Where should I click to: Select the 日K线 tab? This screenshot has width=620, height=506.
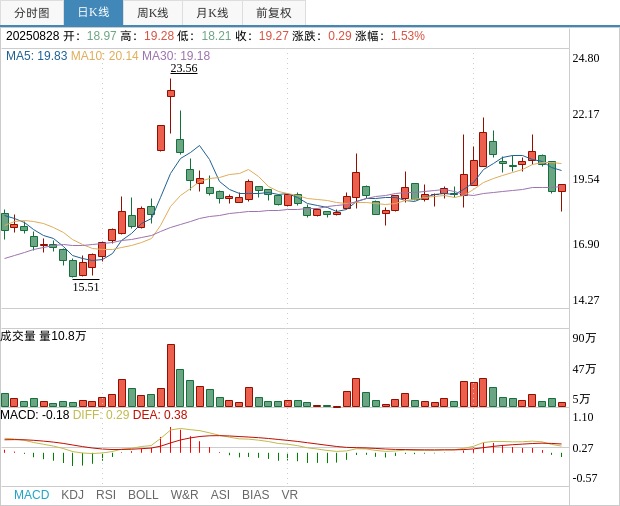click(x=93, y=13)
